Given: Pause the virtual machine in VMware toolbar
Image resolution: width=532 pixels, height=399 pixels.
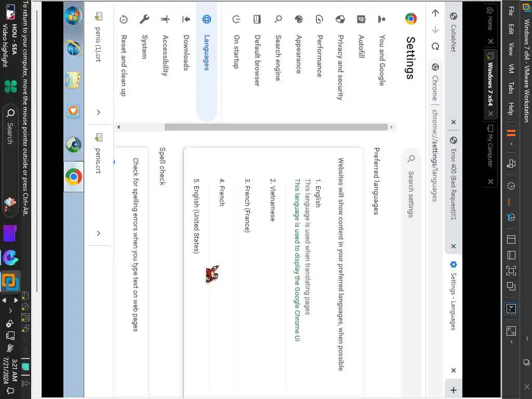Looking at the screenshot, I should [511, 133].
